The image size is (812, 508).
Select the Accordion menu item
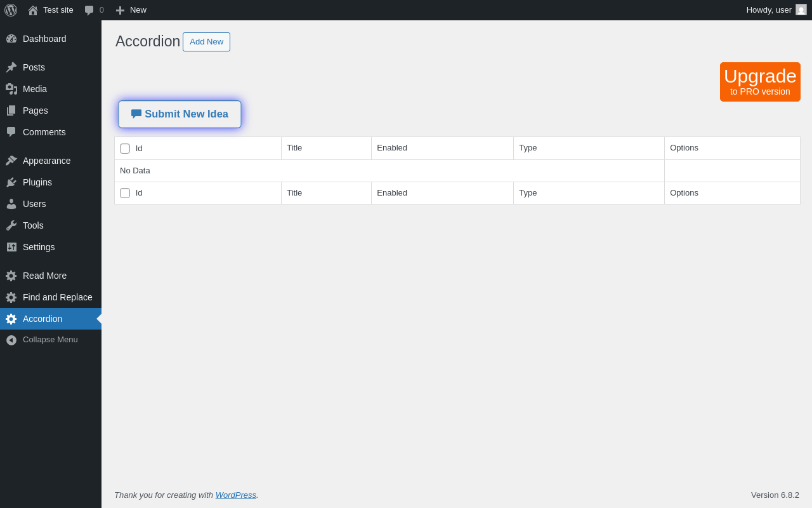pos(51,319)
